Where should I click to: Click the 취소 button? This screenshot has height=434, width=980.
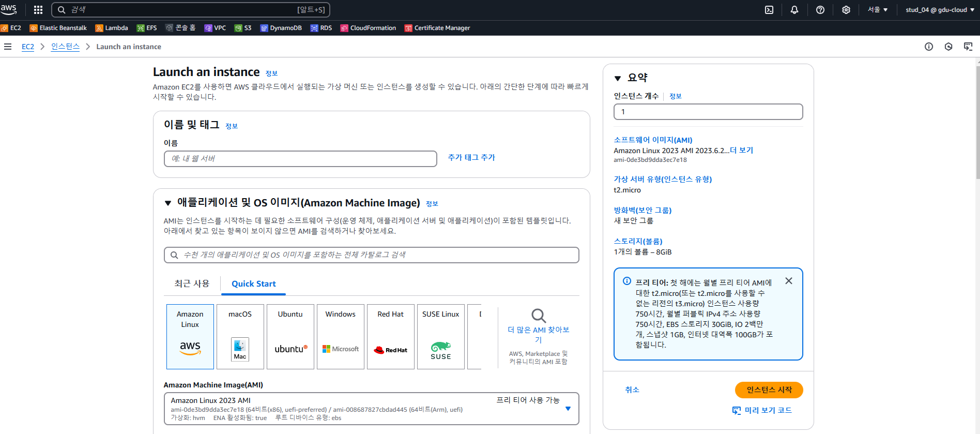[x=632, y=390]
